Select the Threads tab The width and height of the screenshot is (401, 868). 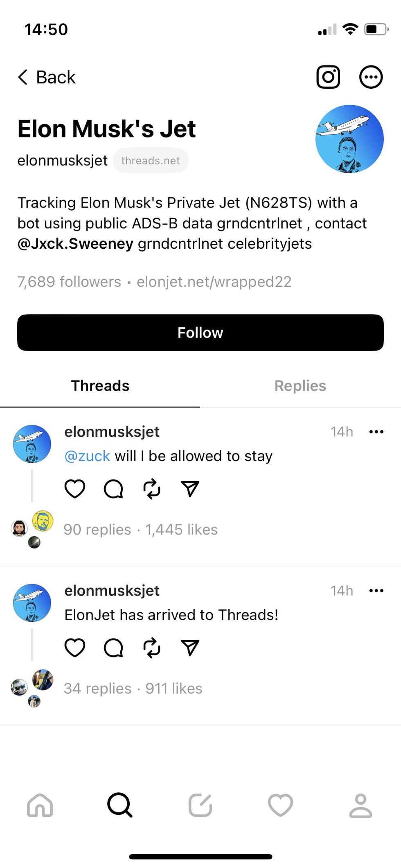pyautogui.click(x=100, y=386)
